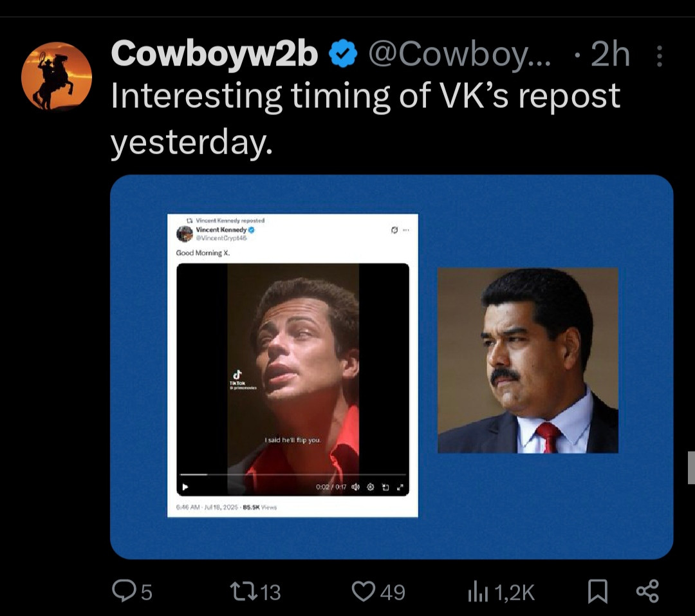Expand the embedded video to fullscreen
Viewport: 695px width, 616px height.
400,487
